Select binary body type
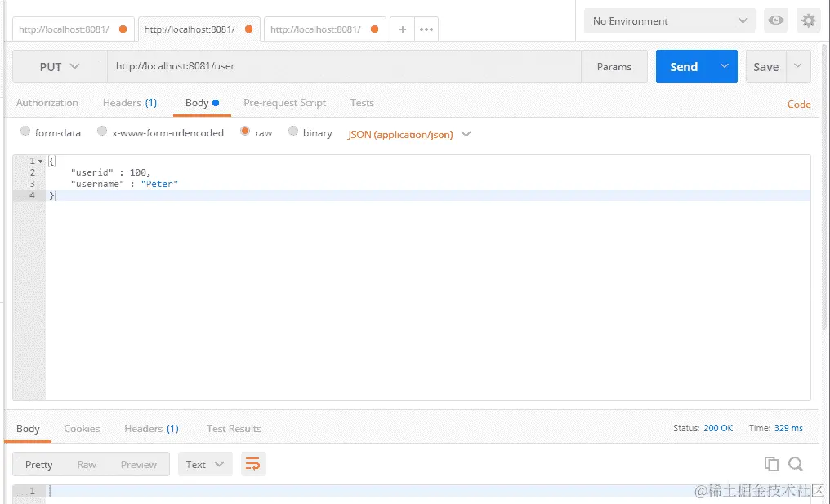Image resolution: width=830 pixels, height=504 pixels. coord(293,131)
